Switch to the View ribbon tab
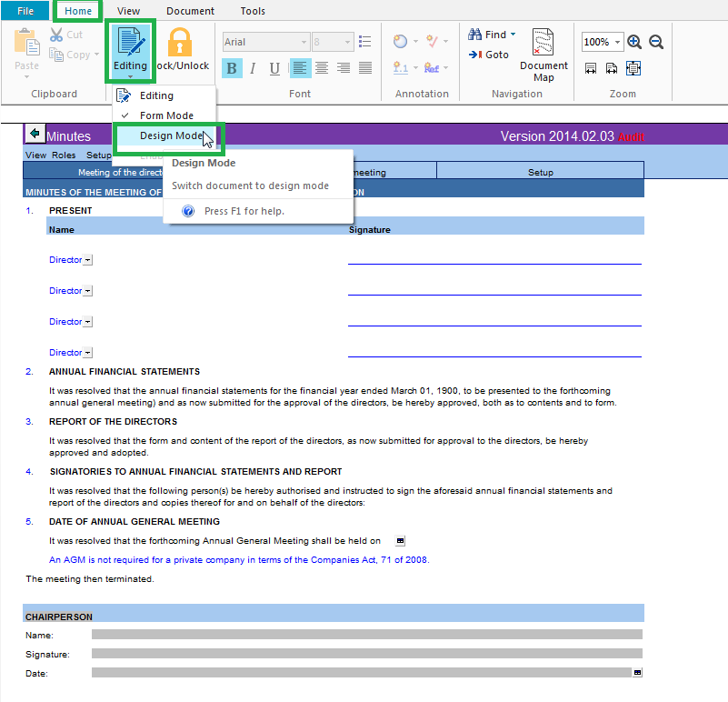Viewport: 728px width, 702px height. tap(128, 11)
